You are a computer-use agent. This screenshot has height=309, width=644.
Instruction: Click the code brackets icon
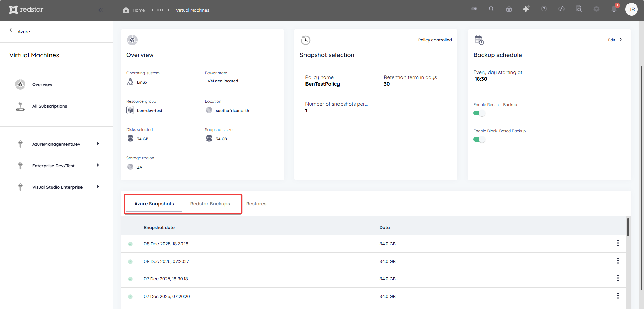click(561, 9)
